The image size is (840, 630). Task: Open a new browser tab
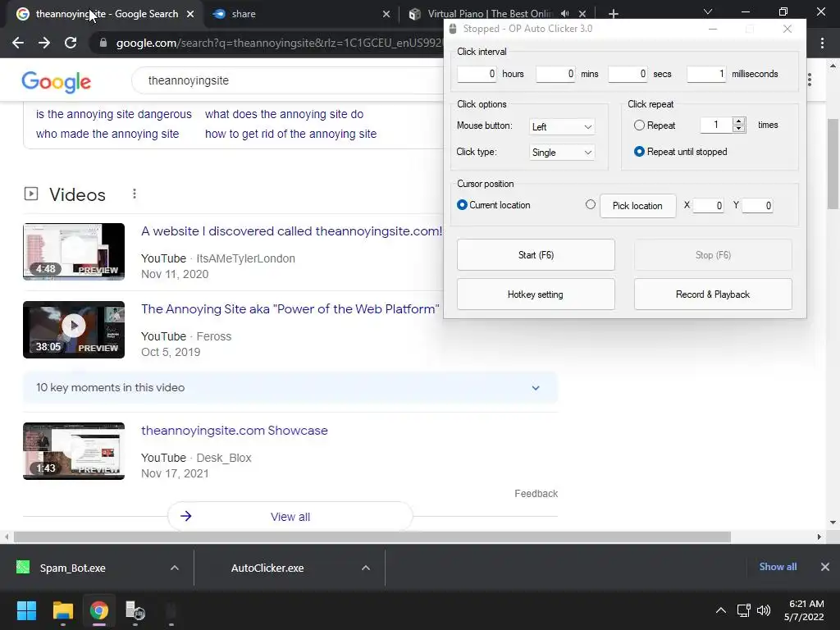614,14
